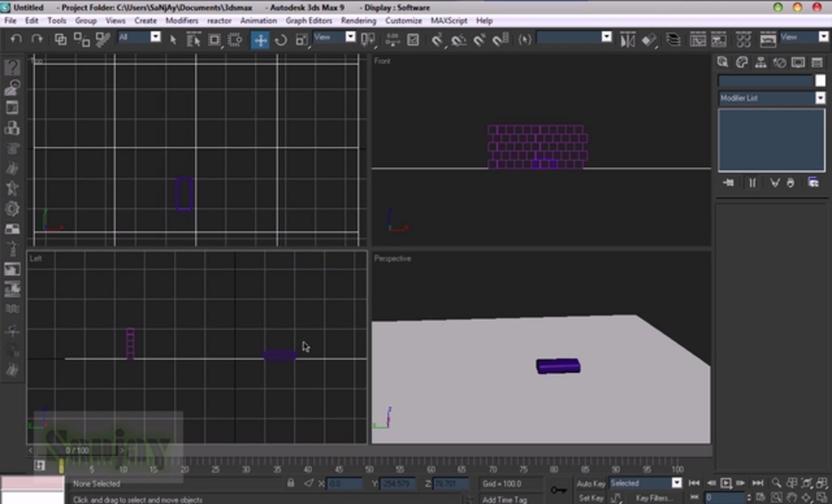
Task: Open the Modifiers menu
Action: (182, 21)
